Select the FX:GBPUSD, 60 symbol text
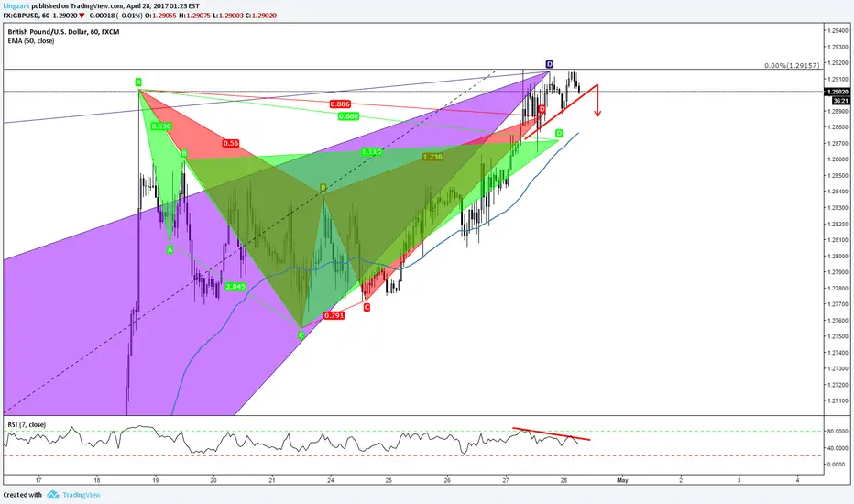 pos(27,16)
